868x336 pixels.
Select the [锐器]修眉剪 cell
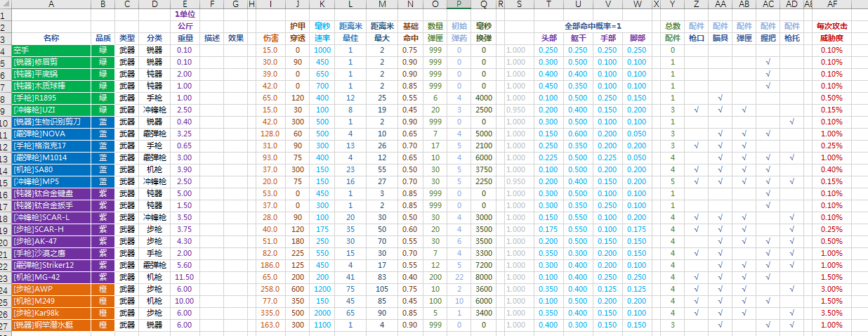pyautogui.click(x=51, y=62)
